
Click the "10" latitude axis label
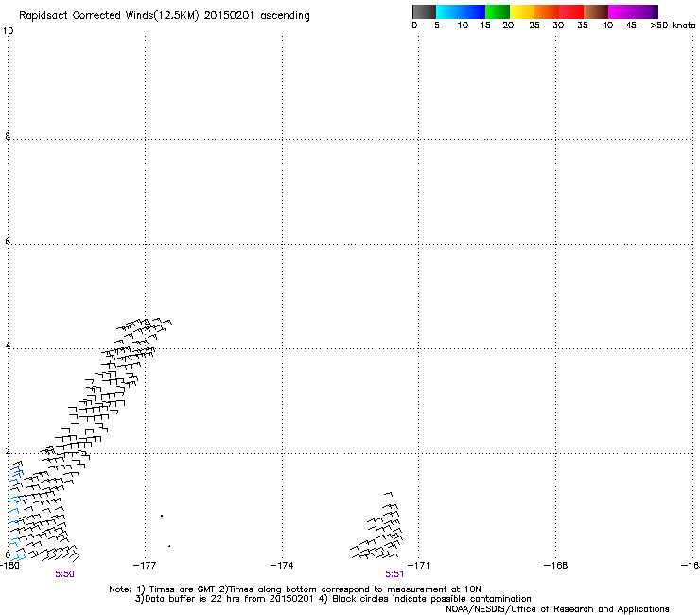point(8,31)
